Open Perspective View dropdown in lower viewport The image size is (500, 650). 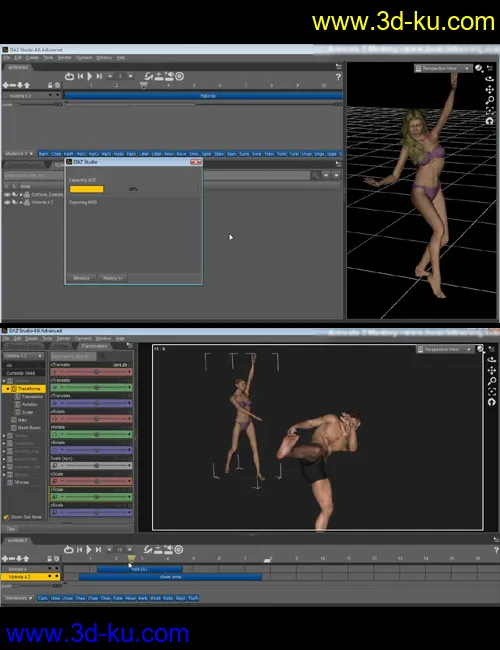coord(444,349)
